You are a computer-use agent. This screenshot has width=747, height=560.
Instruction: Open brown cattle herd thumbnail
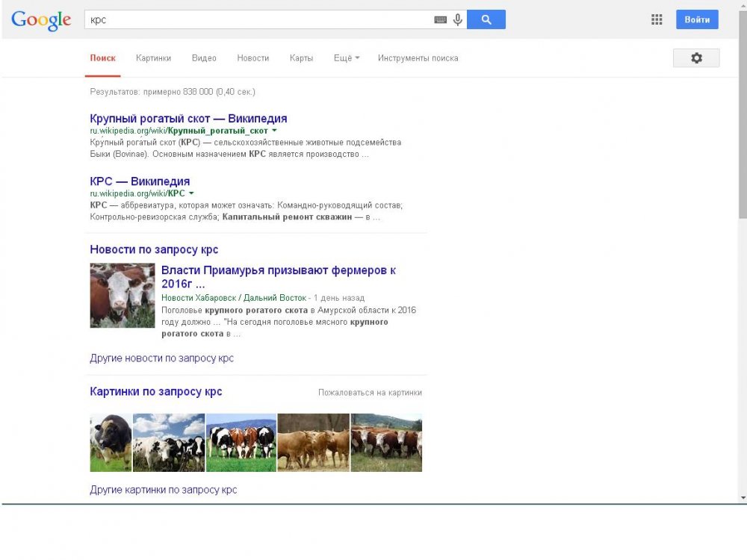314,442
